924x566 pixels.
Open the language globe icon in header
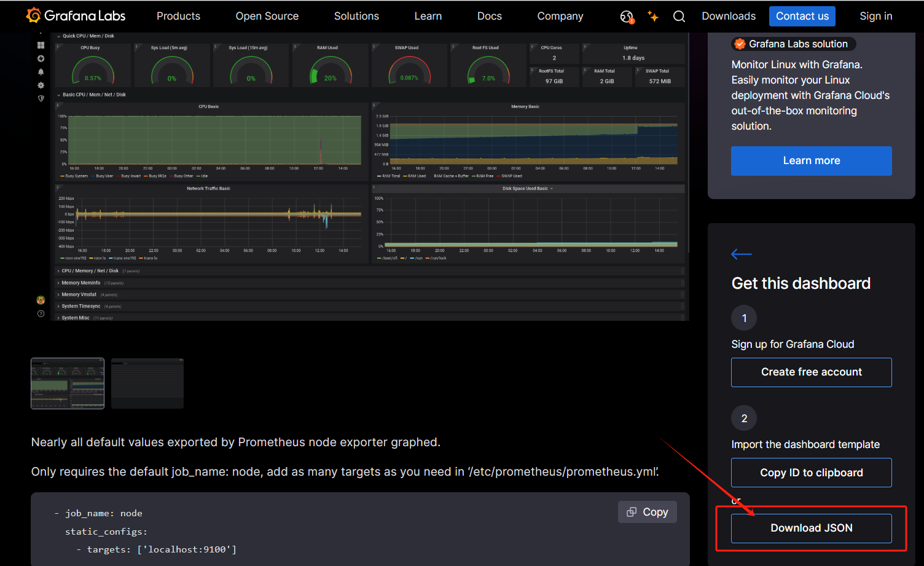tap(627, 17)
